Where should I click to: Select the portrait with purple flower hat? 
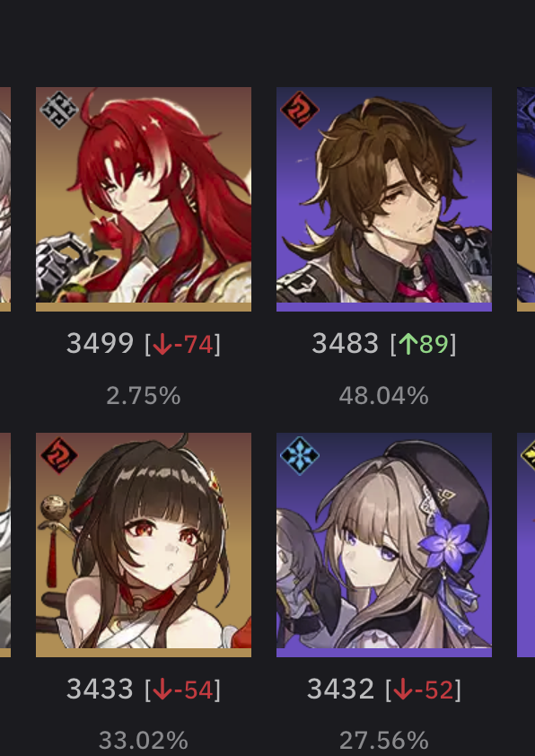click(x=384, y=545)
